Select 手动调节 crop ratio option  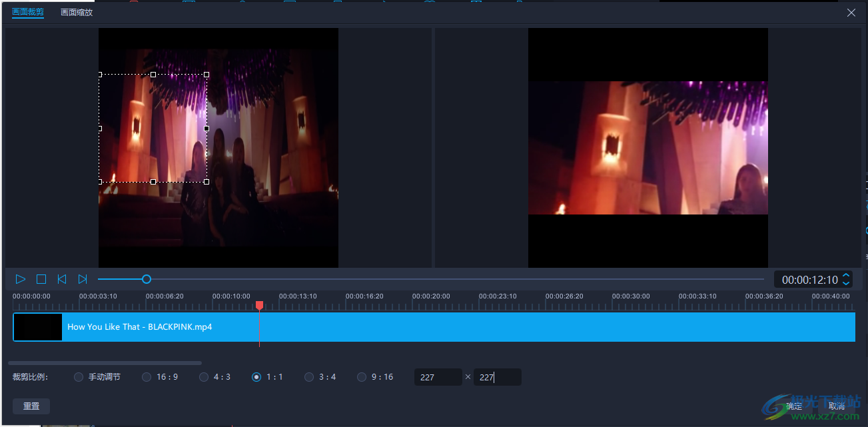pos(97,377)
